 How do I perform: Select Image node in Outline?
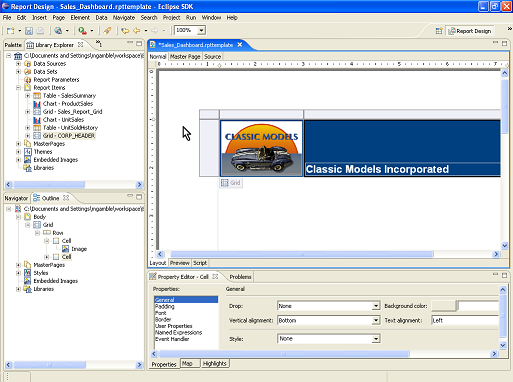pos(79,249)
